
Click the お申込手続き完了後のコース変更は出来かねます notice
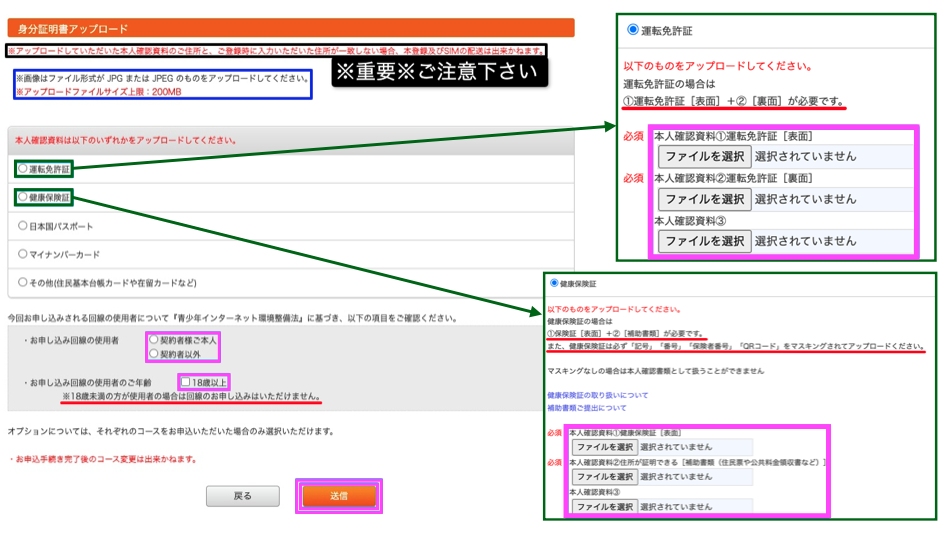click(103, 459)
